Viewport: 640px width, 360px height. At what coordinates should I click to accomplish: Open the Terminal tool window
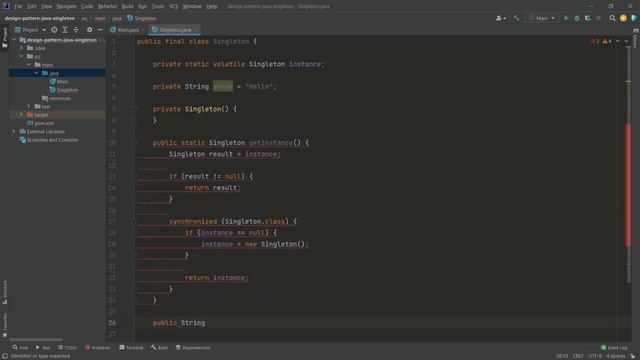131,348
